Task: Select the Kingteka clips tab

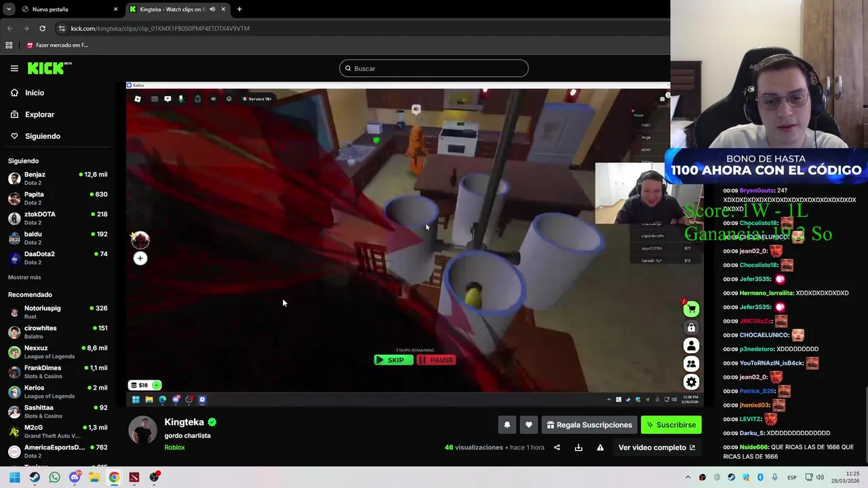Action: click(x=176, y=9)
